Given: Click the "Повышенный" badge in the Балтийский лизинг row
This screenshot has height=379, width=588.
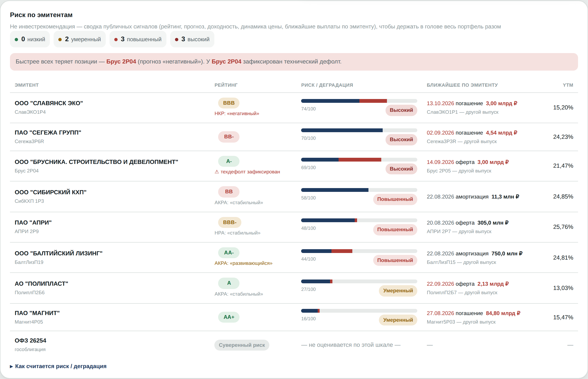Looking at the screenshot, I should (x=395, y=260).
